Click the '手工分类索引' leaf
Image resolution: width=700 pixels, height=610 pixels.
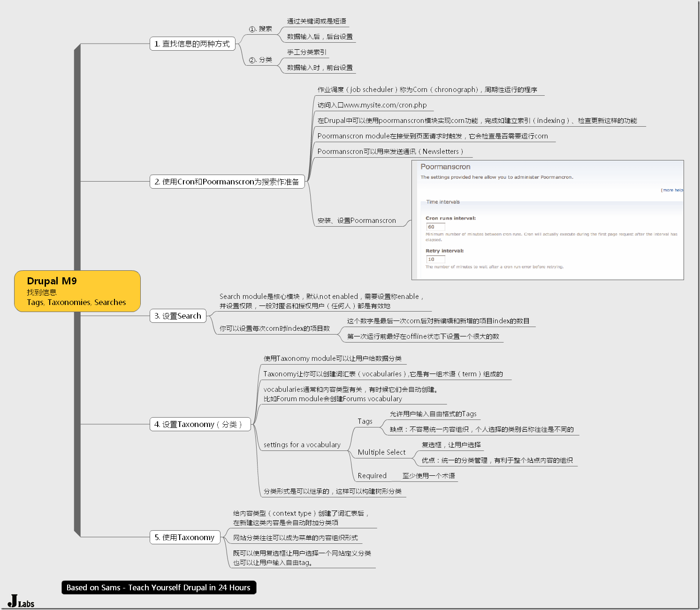[307, 52]
